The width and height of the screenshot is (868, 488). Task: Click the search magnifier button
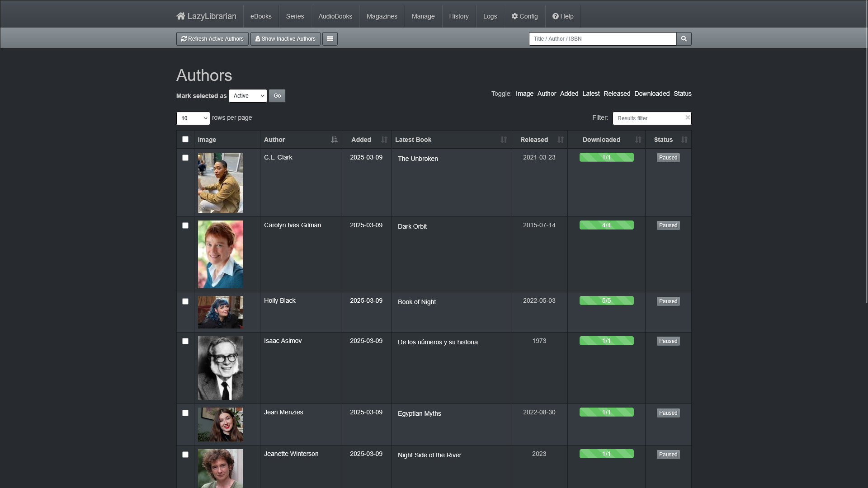coord(684,39)
